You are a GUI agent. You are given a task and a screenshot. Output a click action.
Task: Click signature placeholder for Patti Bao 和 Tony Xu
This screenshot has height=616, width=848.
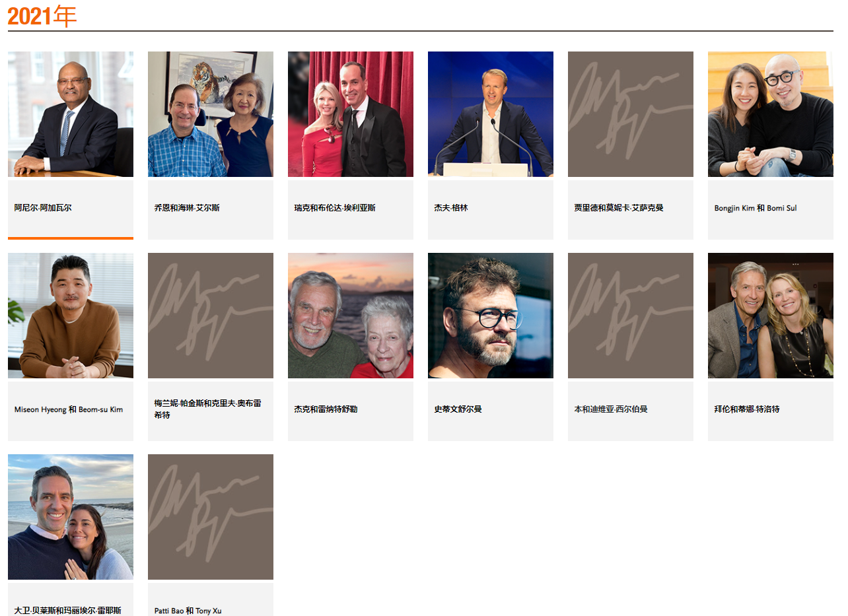[x=211, y=517]
